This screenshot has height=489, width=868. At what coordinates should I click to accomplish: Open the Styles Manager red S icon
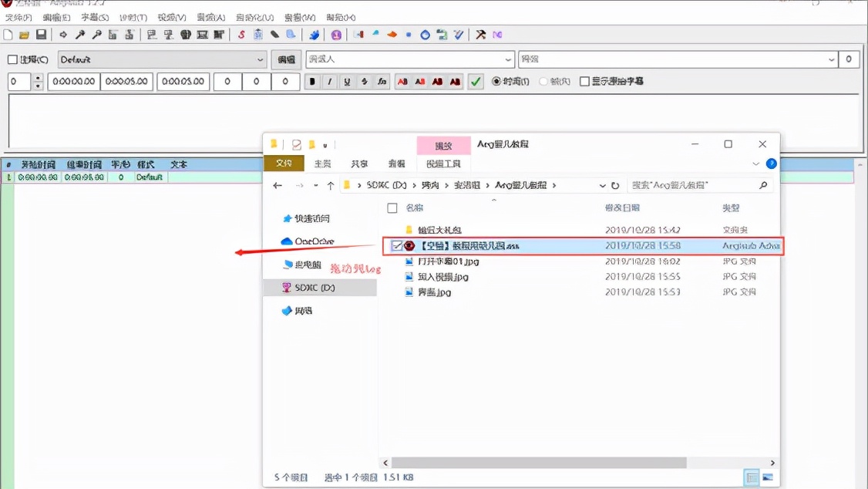coord(241,35)
